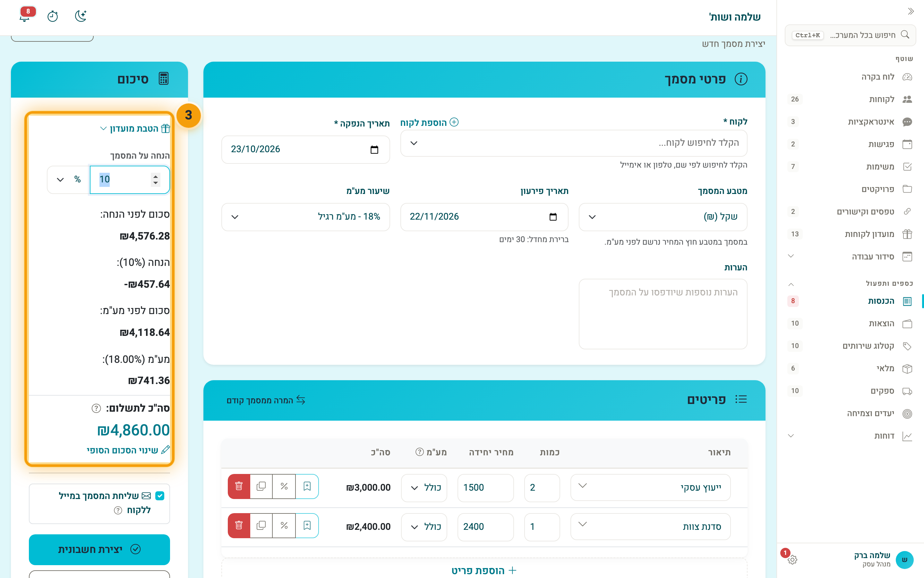Click help icon beside סה"כ לתשלום
924x578 pixels.
[x=96, y=408]
